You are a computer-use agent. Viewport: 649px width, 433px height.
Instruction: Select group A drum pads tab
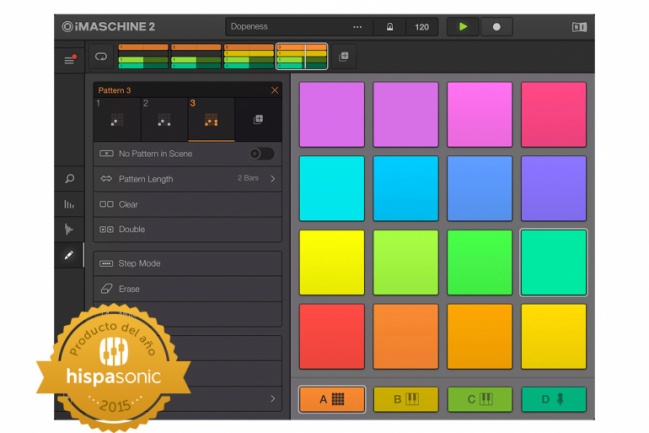tap(332, 399)
